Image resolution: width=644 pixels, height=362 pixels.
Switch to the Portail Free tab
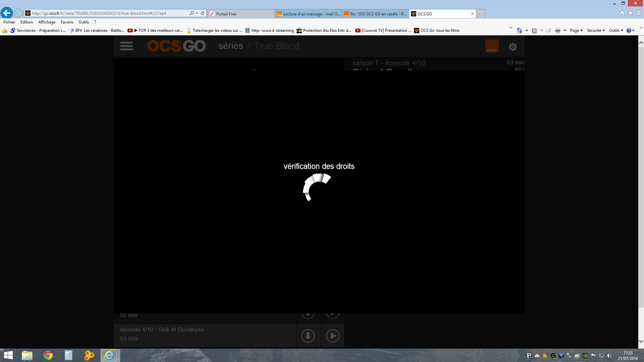241,14
